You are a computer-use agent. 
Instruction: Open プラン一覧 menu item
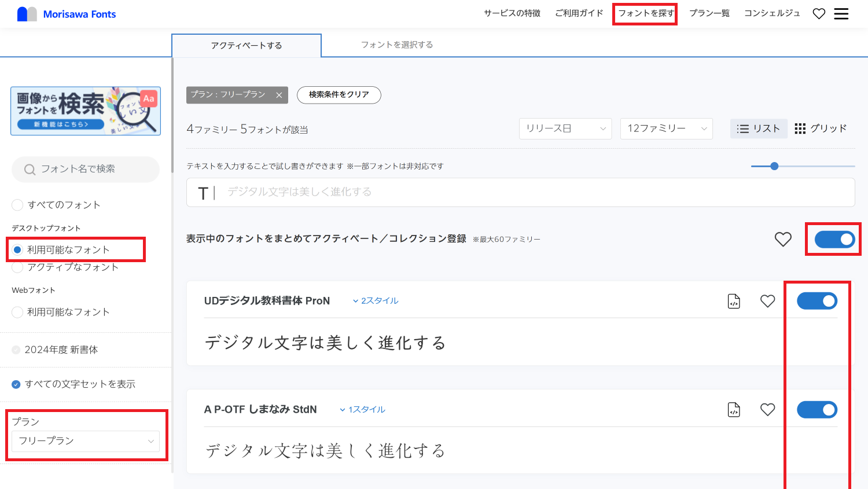click(709, 13)
